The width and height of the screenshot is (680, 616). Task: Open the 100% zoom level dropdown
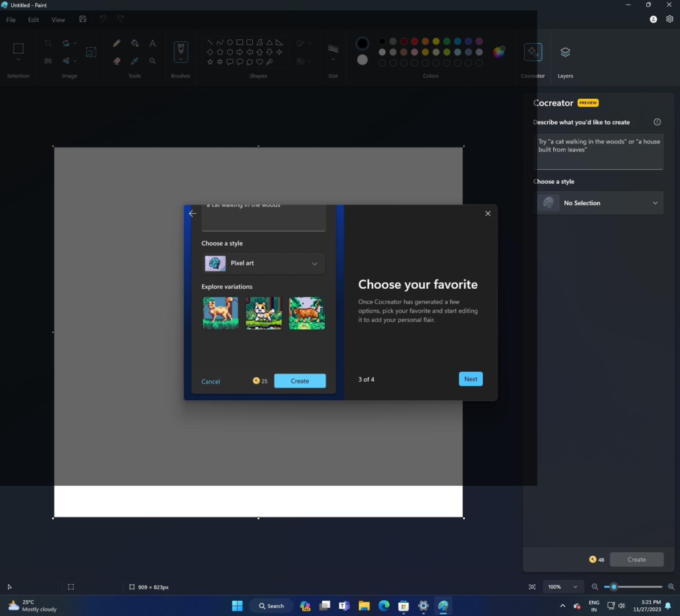click(563, 587)
